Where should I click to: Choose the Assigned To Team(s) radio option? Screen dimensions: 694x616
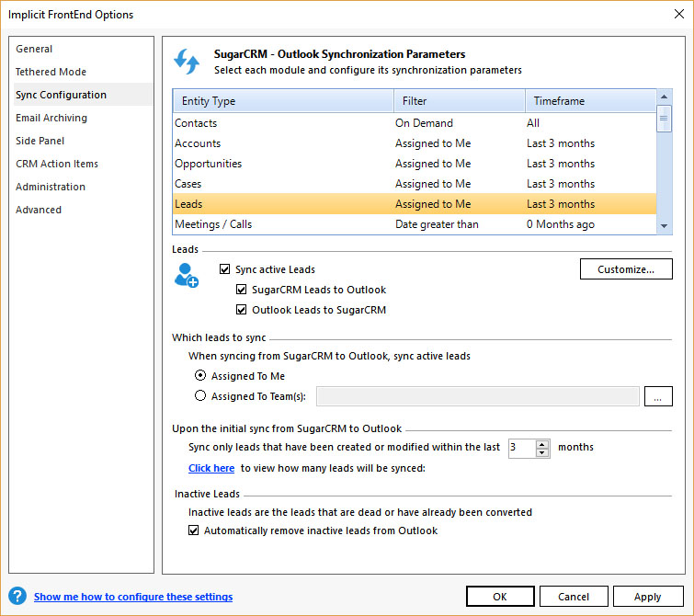tap(200, 396)
